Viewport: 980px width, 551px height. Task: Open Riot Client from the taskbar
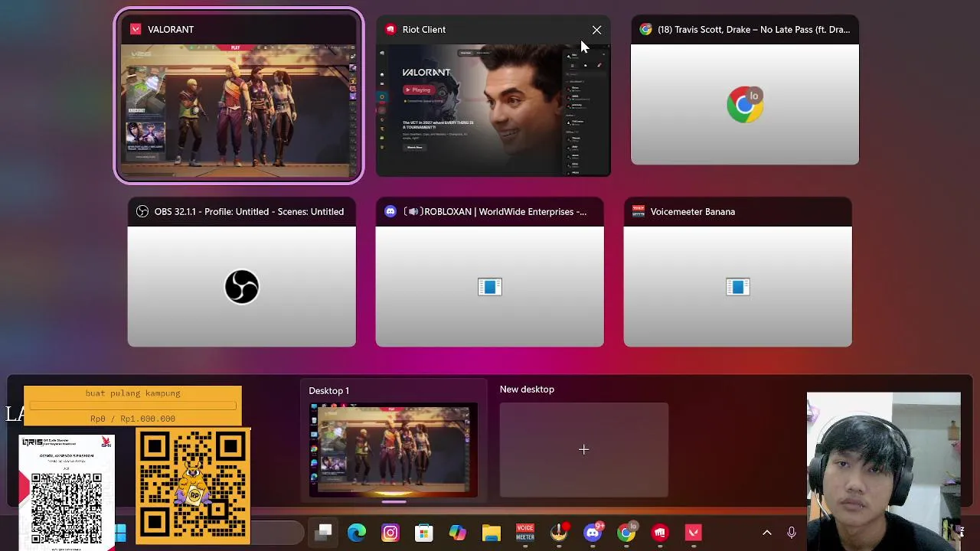click(x=660, y=532)
